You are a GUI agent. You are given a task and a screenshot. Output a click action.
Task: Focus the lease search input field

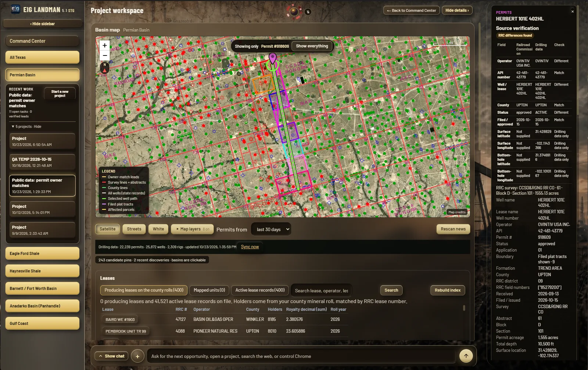[321, 291]
